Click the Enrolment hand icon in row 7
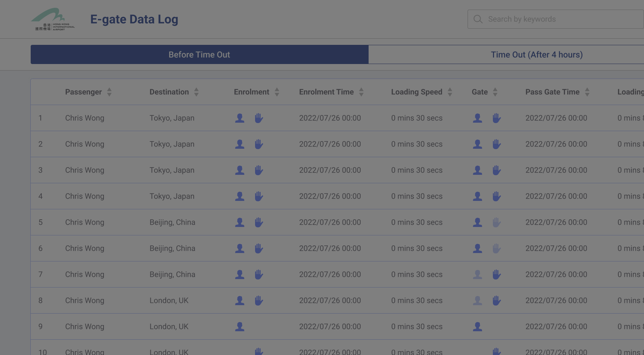The image size is (644, 355). point(259,274)
